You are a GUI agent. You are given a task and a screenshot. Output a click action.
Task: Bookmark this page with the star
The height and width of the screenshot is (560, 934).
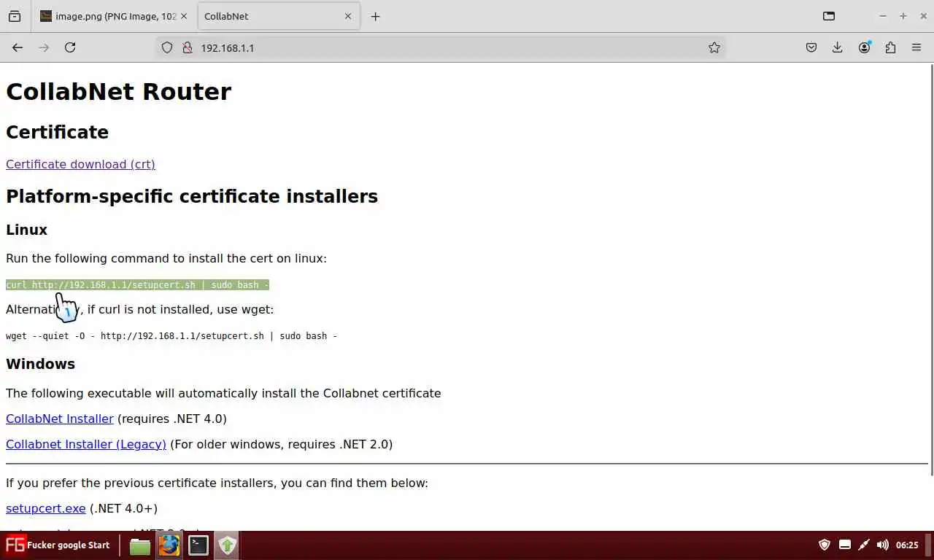(x=714, y=47)
